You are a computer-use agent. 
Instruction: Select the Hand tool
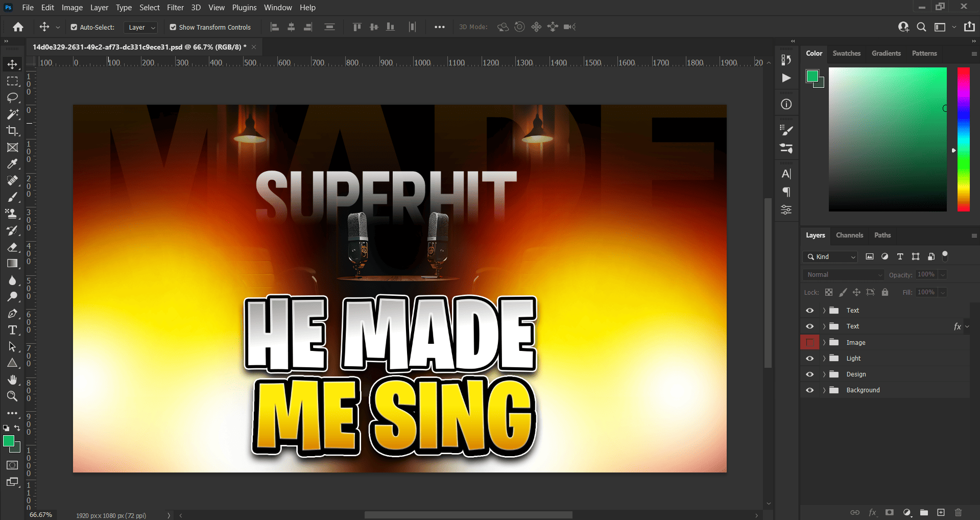pyautogui.click(x=12, y=380)
